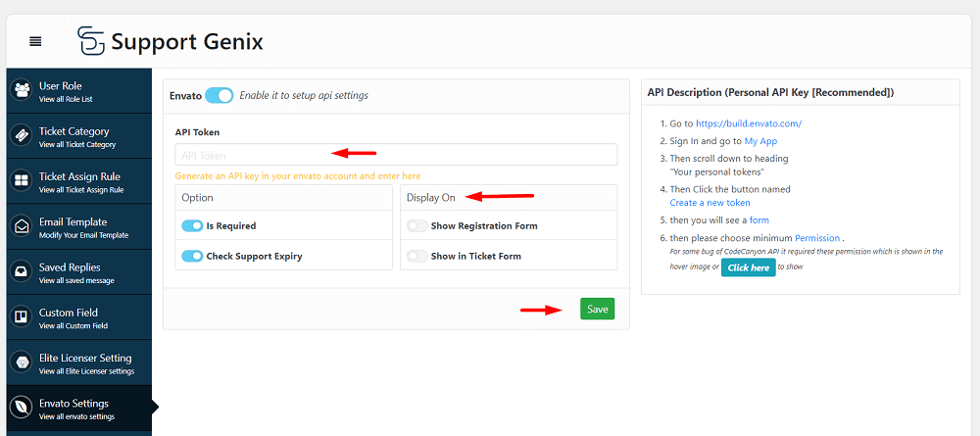Disable the Is Required switch
Screen dimensions: 980x436
(x=192, y=225)
